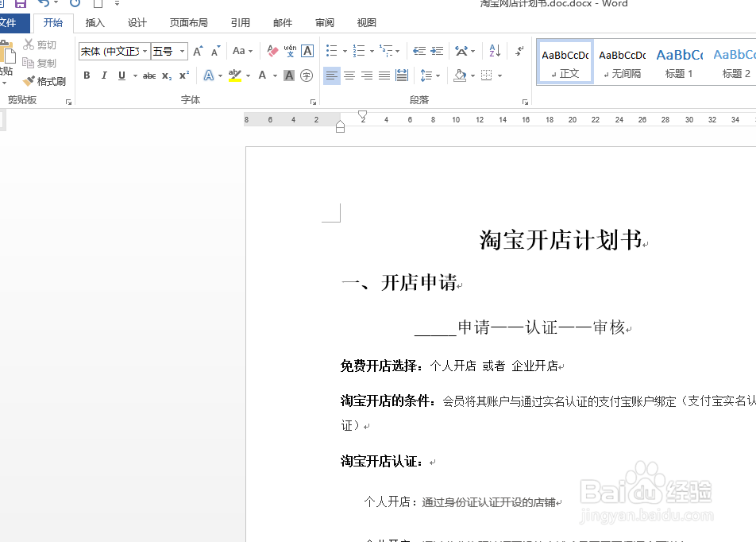Insert enclosed character icon
This screenshot has width=756, height=542.
(307, 75)
